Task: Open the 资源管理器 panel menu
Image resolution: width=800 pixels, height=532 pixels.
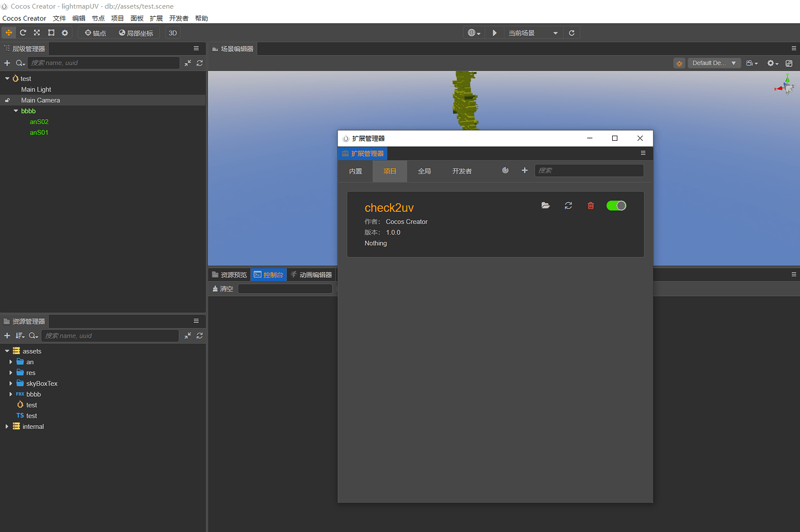Action: (196, 321)
